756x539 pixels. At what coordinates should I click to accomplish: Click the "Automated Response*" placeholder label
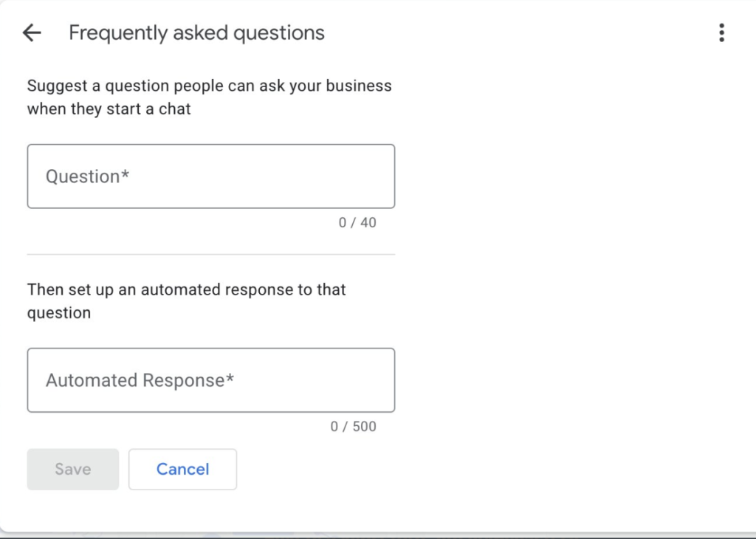pyautogui.click(x=140, y=380)
